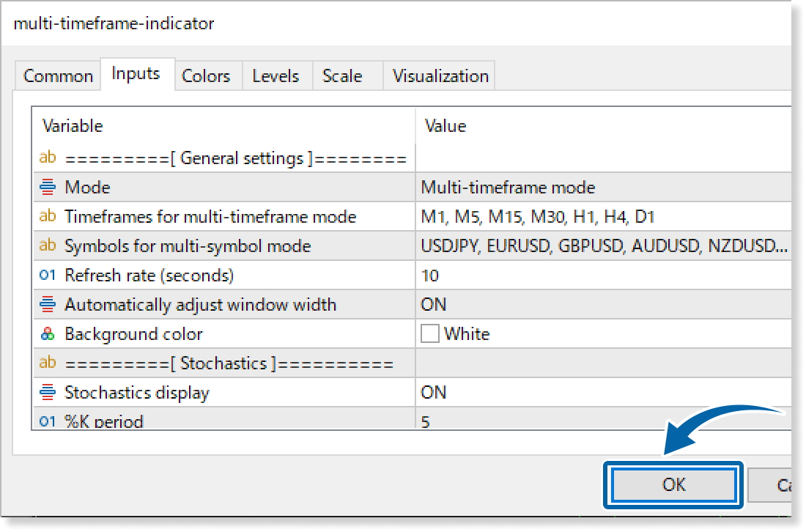Edit the Refresh rate value 10

[603, 276]
